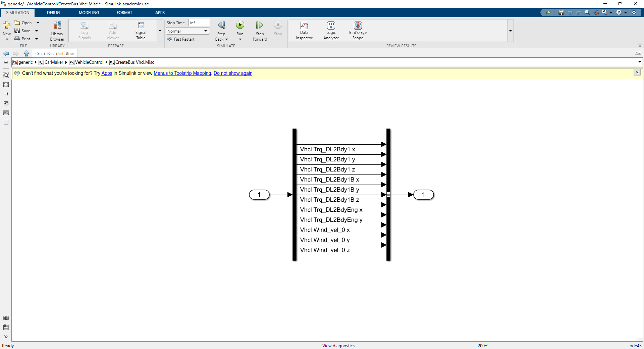Open the breadcrumb path dropdown arrow
The image size is (644, 349).
(x=640, y=62)
